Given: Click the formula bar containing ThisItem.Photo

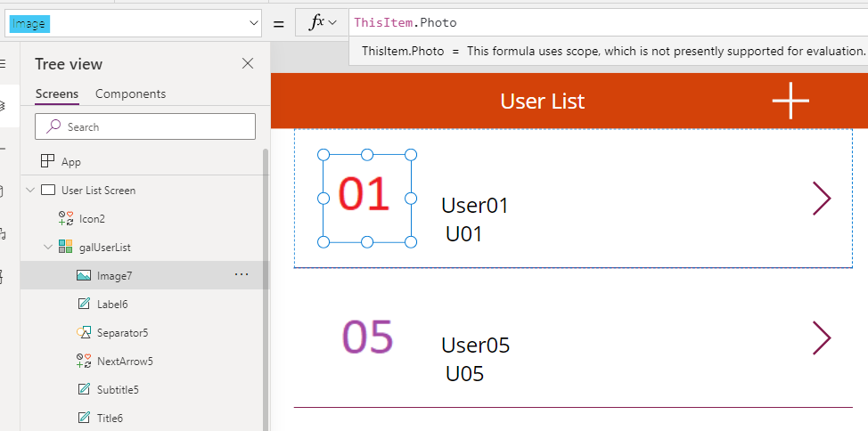Looking at the screenshot, I should [606, 22].
